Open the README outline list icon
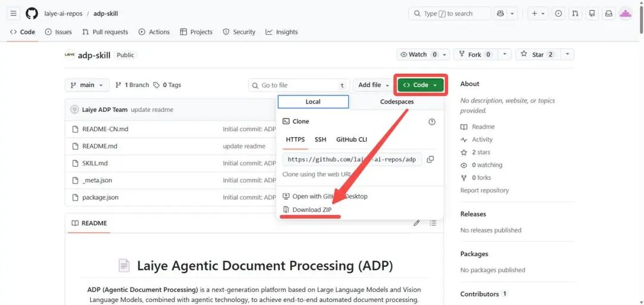644x305 pixels. pos(433,223)
